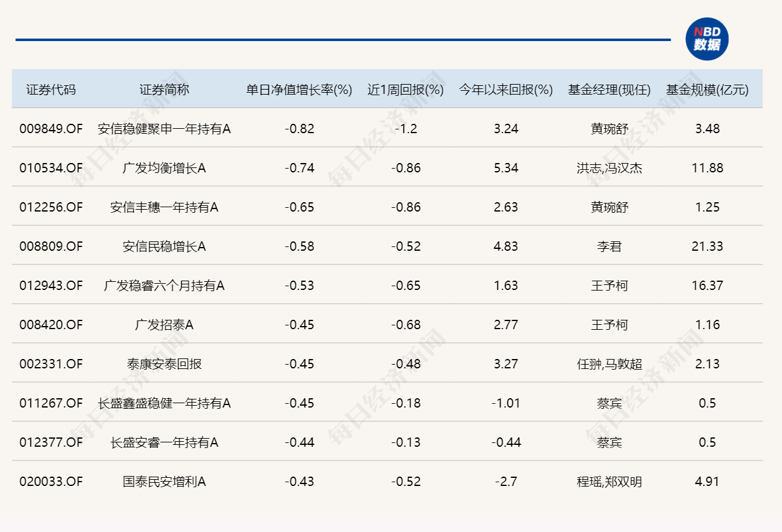782x532 pixels.
Task: Click year-to-date return 2.77
Action: pos(506,325)
